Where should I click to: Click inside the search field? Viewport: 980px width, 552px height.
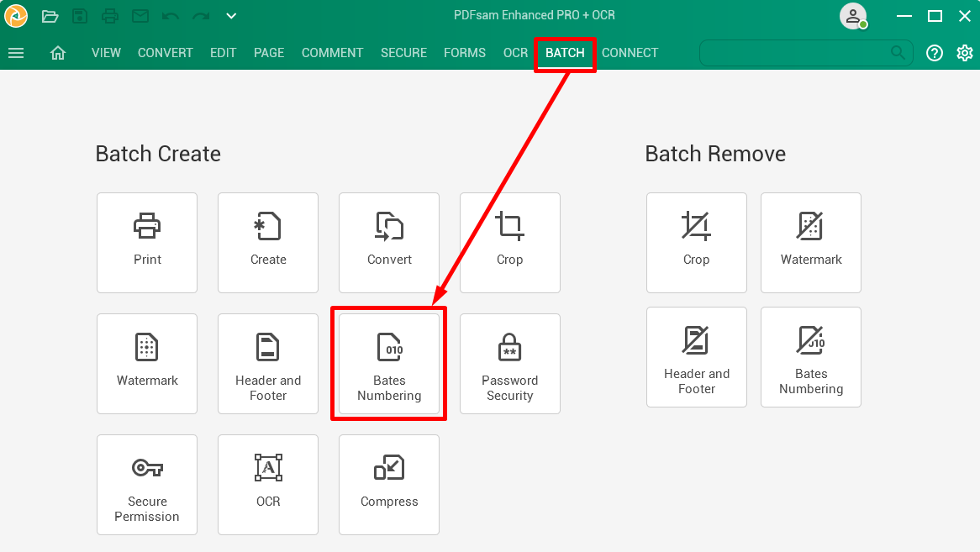[x=806, y=53]
